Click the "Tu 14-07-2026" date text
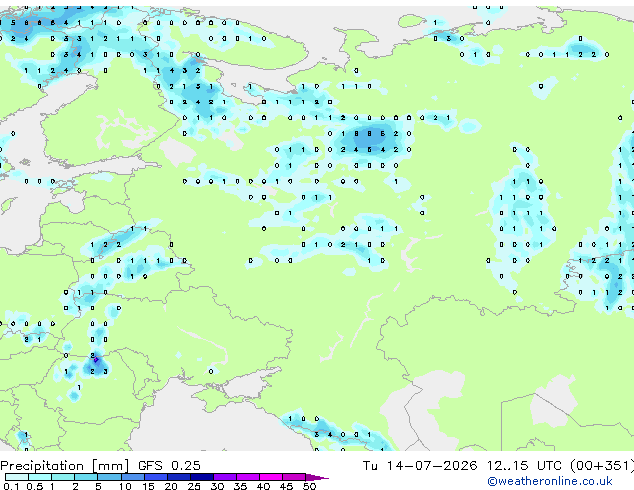Viewport: 634px width, 490px height. click(420, 466)
